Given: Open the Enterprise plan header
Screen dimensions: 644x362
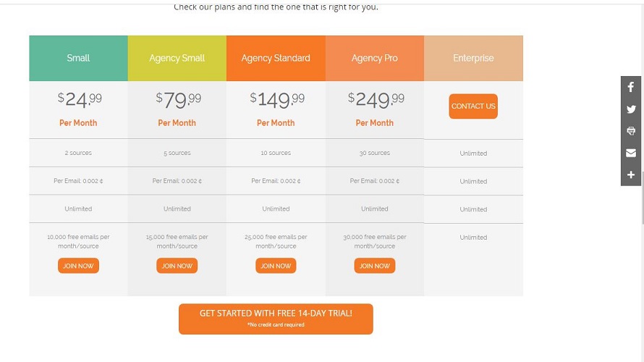Looking at the screenshot, I should click(473, 58).
